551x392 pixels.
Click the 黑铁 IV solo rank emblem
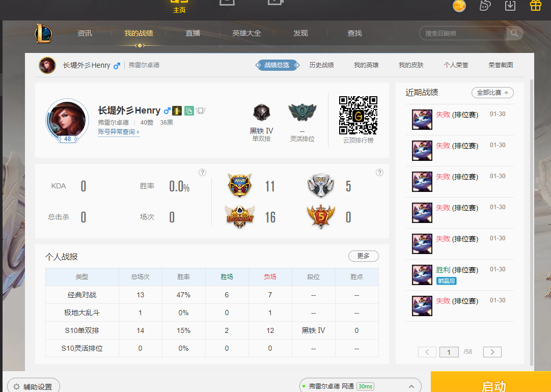(x=261, y=113)
